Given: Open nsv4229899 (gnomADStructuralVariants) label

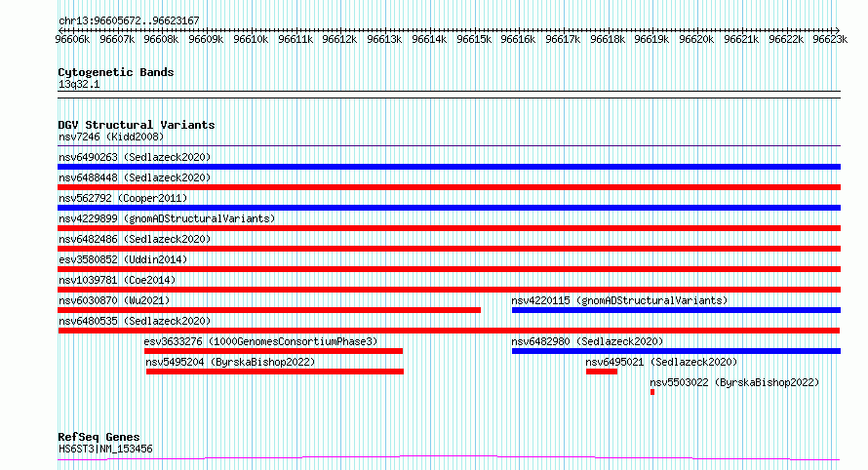Looking at the screenshot, I should 167,218.
